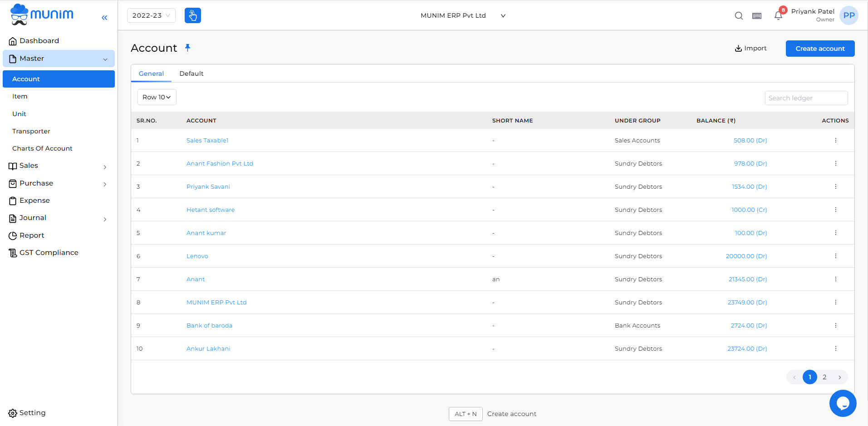Click the ALT + N shortcut key badge
This screenshot has width=868, height=426.
click(466, 414)
